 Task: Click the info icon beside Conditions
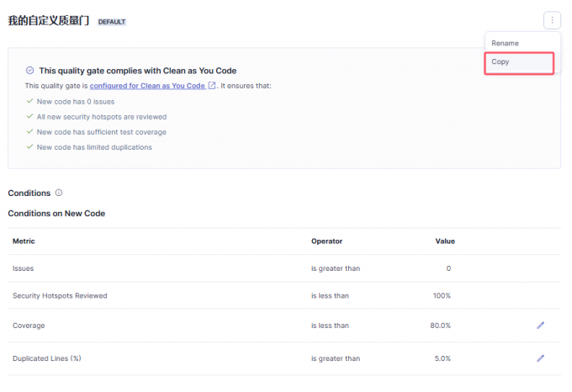(x=58, y=193)
